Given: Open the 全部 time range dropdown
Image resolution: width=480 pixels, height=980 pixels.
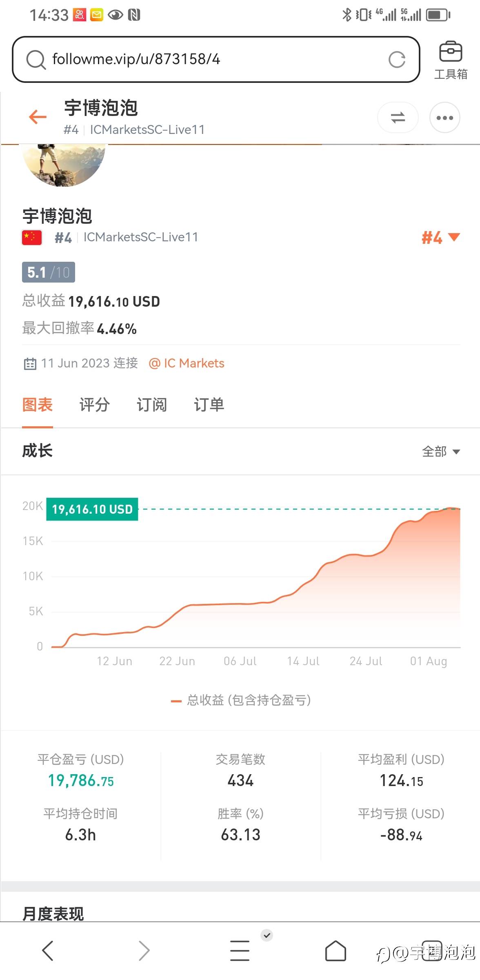Looking at the screenshot, I should click(x=441, y=452).
